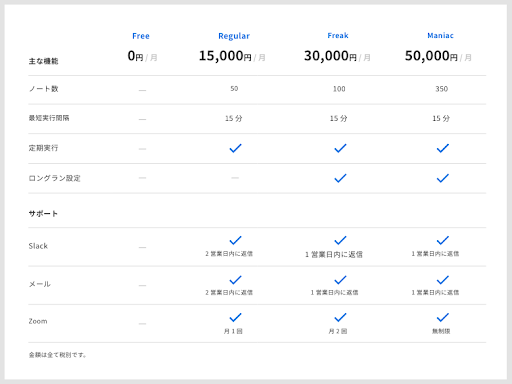Viewport: 512px width, 384px height.
Task: Select the Regular plan heading
Action: [x=234, y=36]
